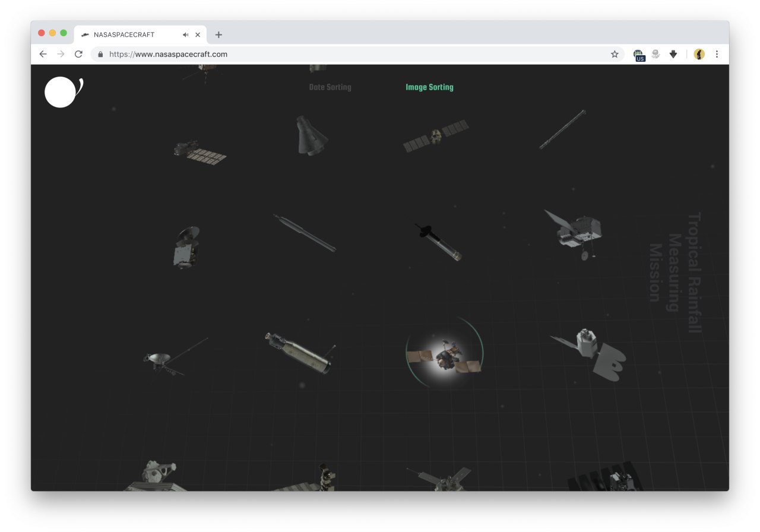
Task: Select the Tropical Rainfall Measuring Mission title
Action: click(x=675, y=272)
